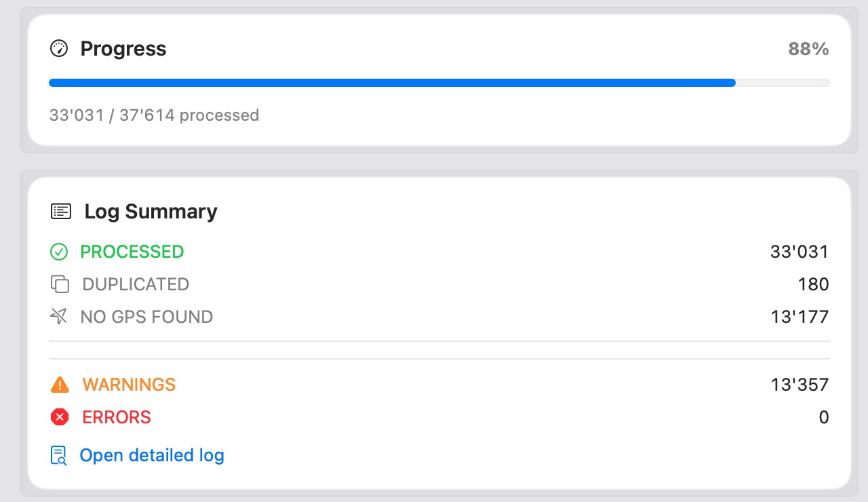Click the 13'357 warnings count
Screen dimensions: 868x502
pos(800,385)
